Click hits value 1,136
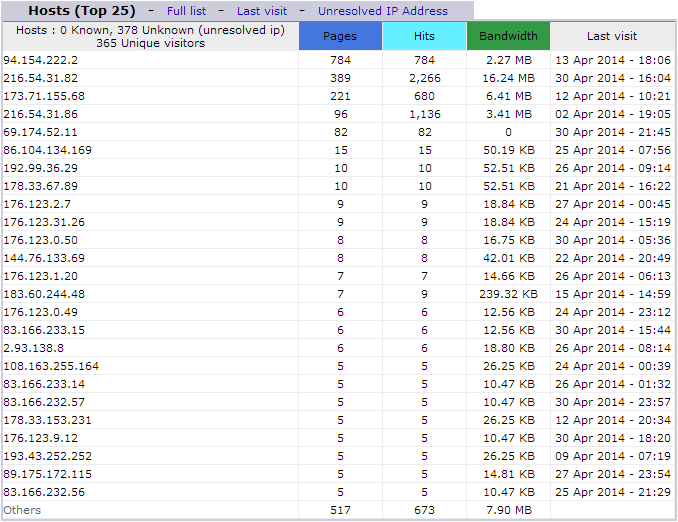Screen dimensions: 678x522 tap(425, 114)
